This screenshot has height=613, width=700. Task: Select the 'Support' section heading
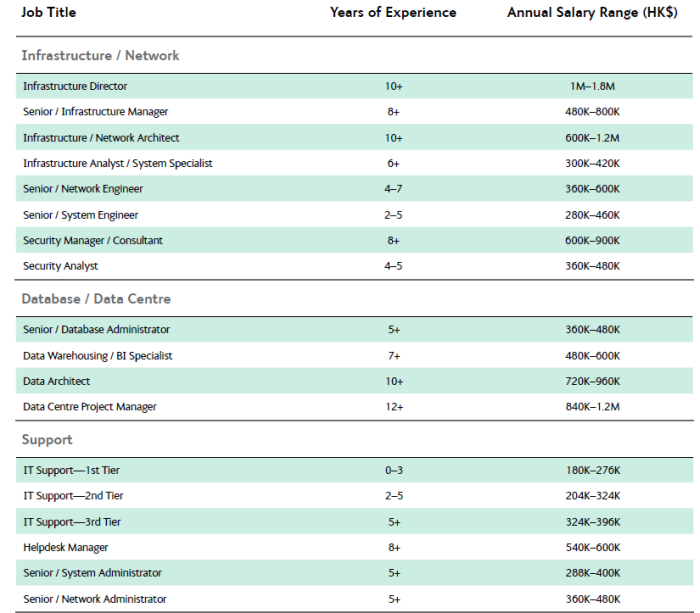click(x=47, y=440)
